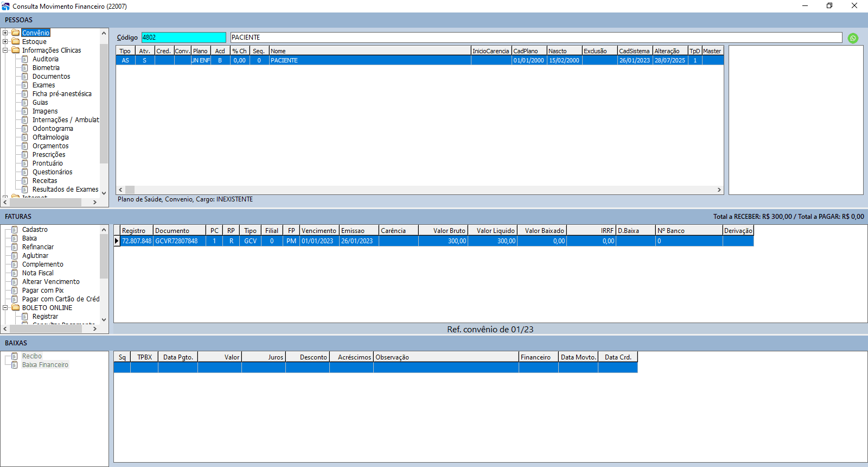868x467 pixels.
Task: Open the Prontuário document item
Action: pyautogui.click(x=47, y=163)
